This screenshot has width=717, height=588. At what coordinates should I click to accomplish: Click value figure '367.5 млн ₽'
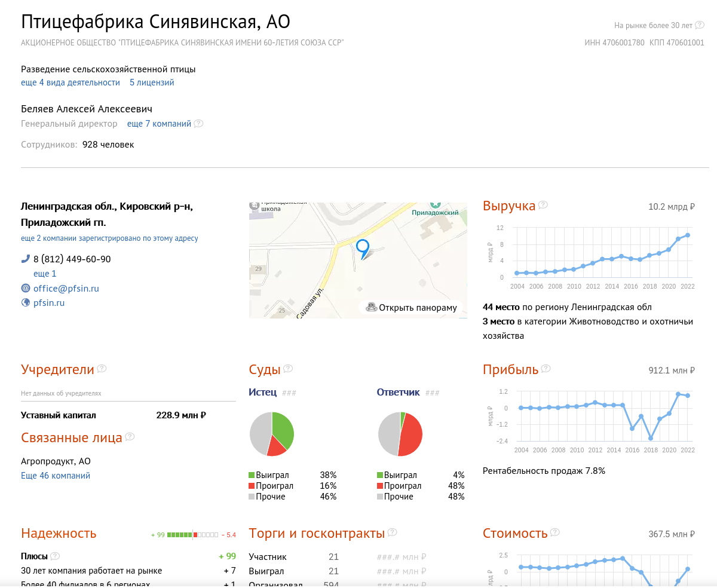pos(672,534)
